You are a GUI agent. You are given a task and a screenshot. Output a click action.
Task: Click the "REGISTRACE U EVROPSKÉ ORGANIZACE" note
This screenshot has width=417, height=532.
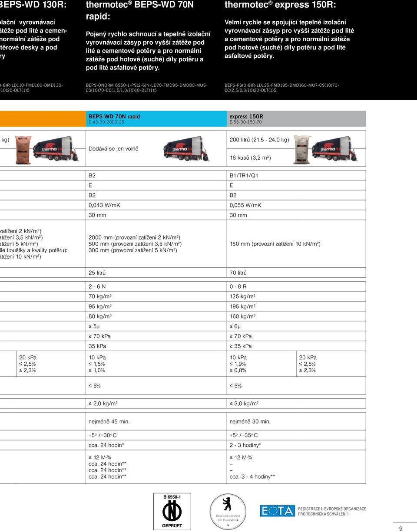tap(332, 509)
